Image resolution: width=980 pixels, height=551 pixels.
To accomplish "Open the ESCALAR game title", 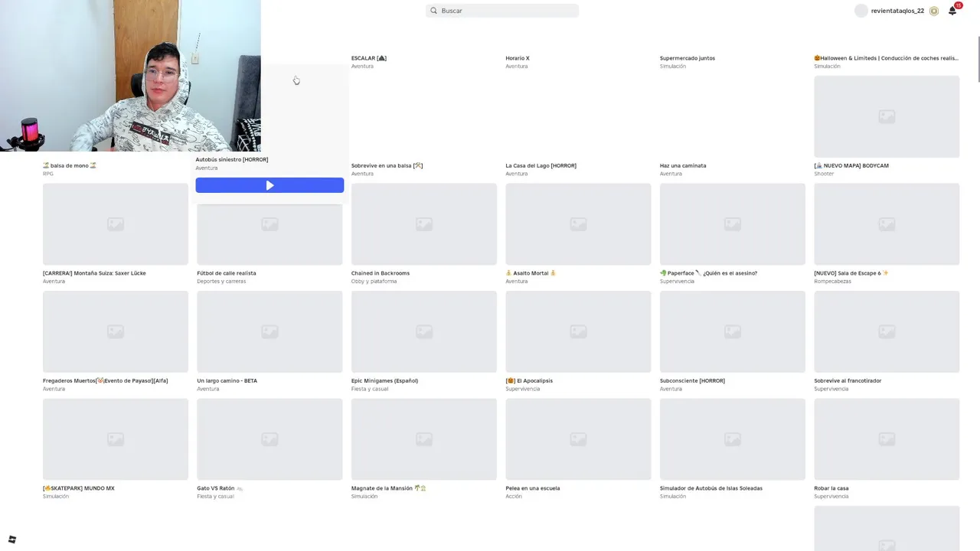I will (x=369, y=58).
